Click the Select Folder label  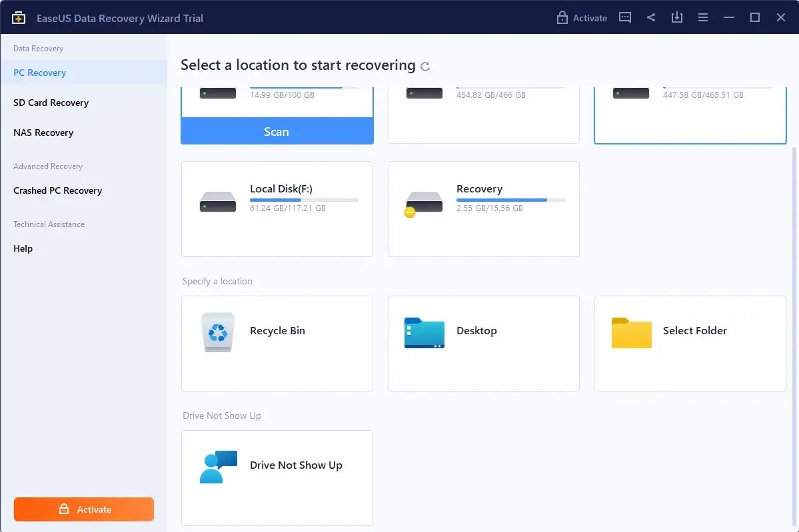tap(694, 330)
